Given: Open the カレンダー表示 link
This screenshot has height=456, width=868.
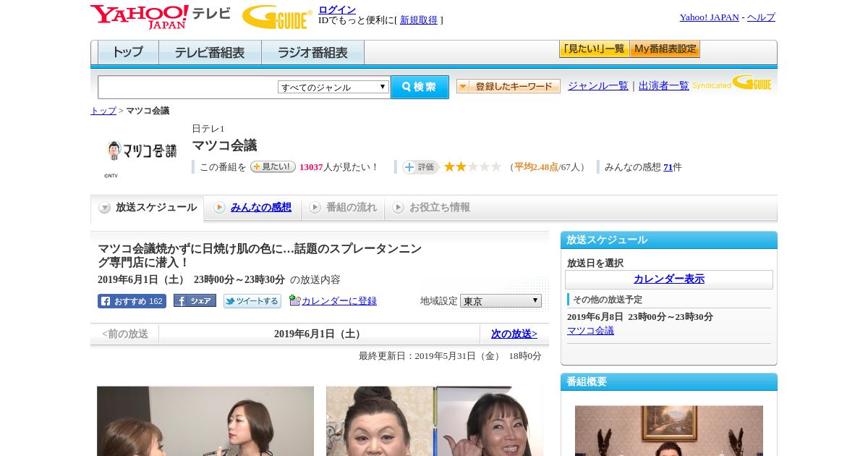Looking at the screenshot, I should pyautogui.click(x=669, y=279).
